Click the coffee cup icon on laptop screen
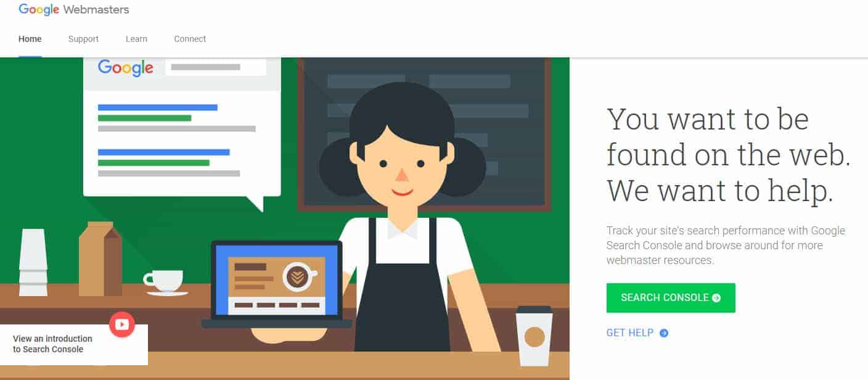 (x=298, y=276)
